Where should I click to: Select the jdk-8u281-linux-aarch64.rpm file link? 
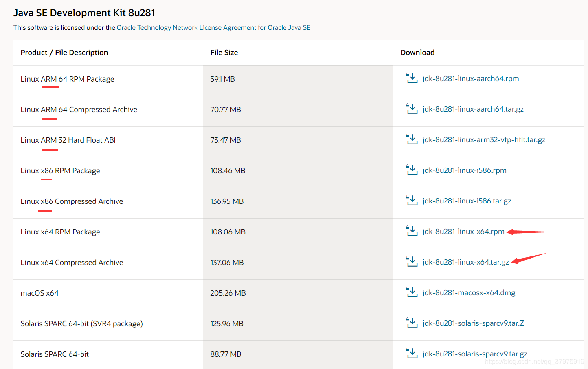click(470, 79)
